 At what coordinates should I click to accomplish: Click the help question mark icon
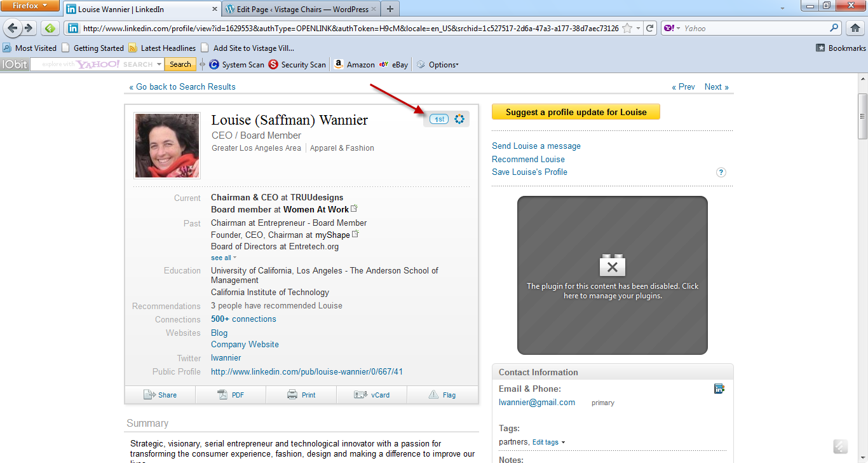point(721,172)
